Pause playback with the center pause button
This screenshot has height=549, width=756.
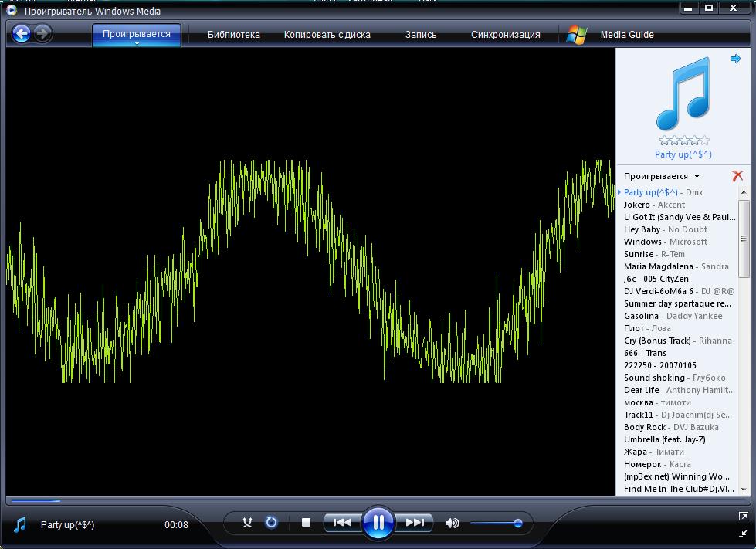(378, 523)
